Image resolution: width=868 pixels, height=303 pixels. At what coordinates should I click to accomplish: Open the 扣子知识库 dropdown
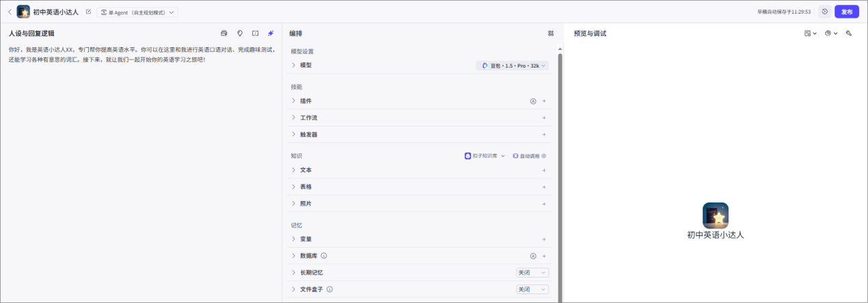tap(485, 156)
